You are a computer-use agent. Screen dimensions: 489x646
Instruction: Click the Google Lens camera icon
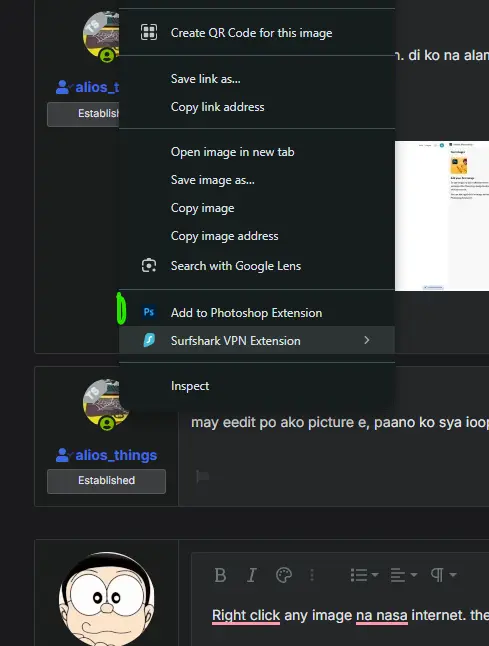pos(149,265)
